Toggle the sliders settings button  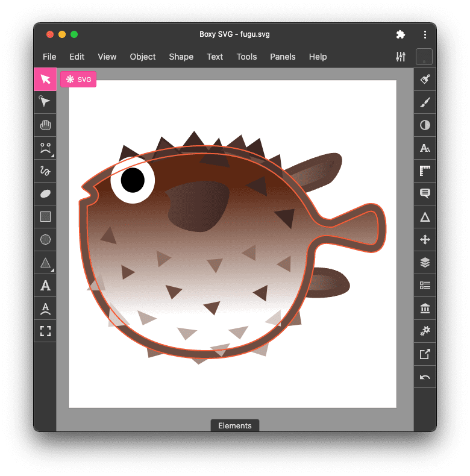point(401,57)
